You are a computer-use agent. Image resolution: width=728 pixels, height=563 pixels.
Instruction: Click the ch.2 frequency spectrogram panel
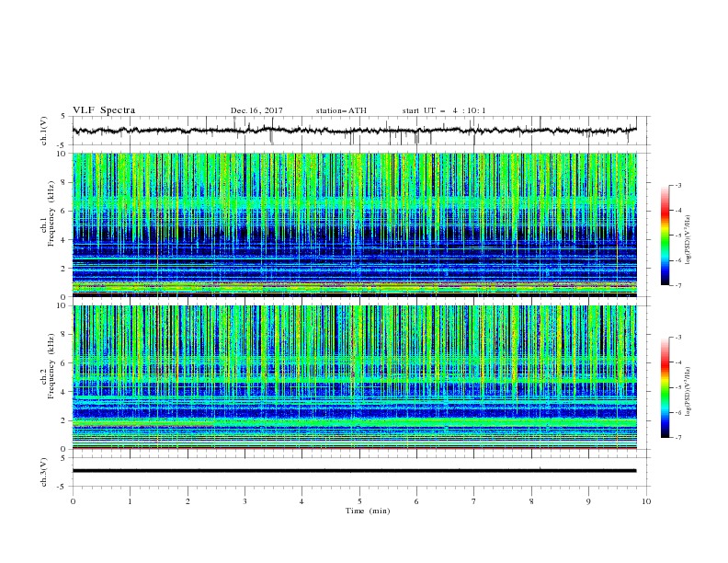(355, 377)
